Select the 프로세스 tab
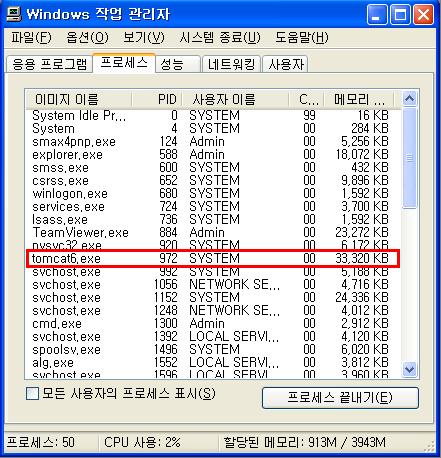Viewport: 441px width, 458px height. pos(124,63)
